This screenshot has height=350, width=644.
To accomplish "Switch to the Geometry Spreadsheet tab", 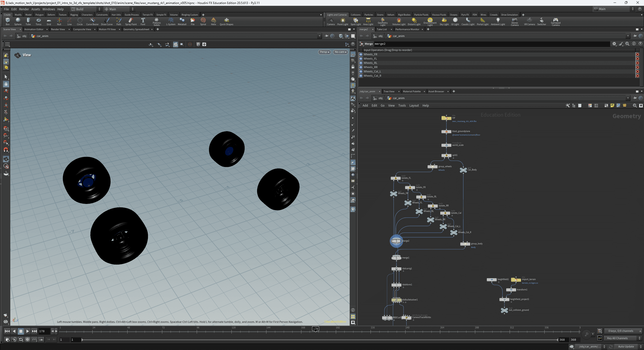I will tap(136, 29).
